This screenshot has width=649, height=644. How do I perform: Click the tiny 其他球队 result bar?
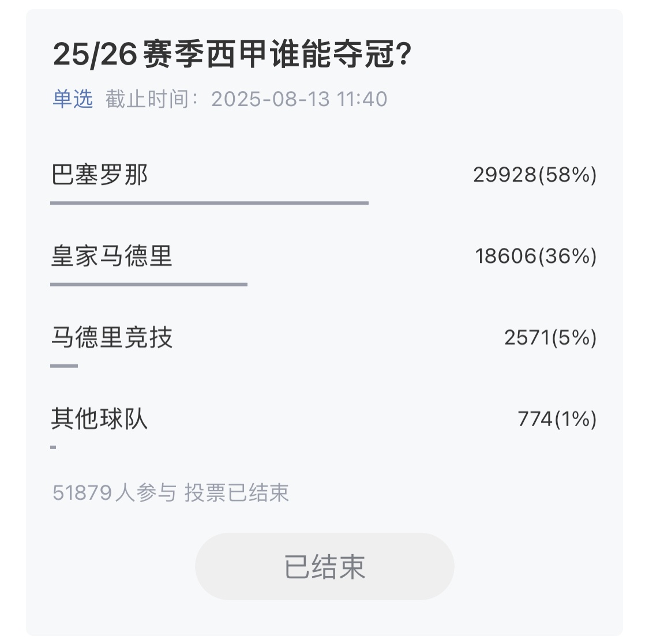53,447
